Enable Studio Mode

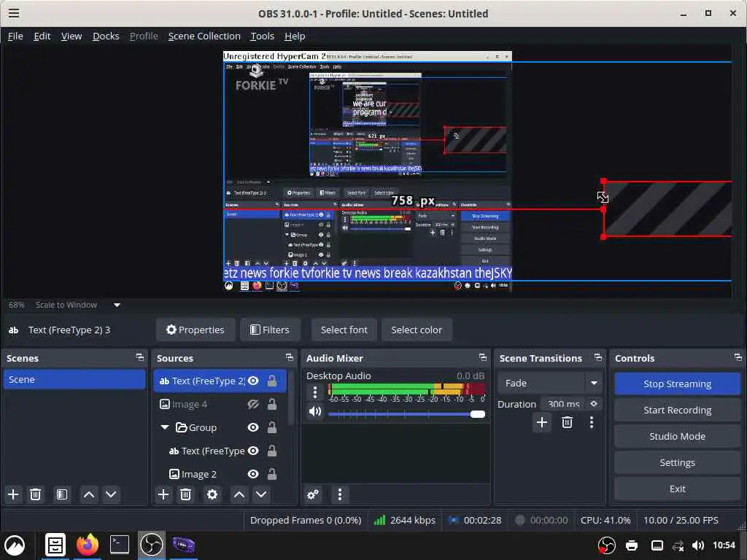[677, 436]
